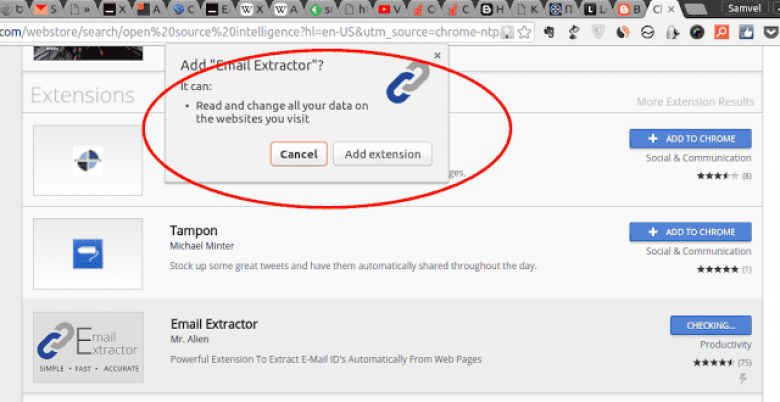Click the address bar URL field
Image resolution: width=780 pixels, height=402 pixels.
pyautogui.click(x=250, y=32)
